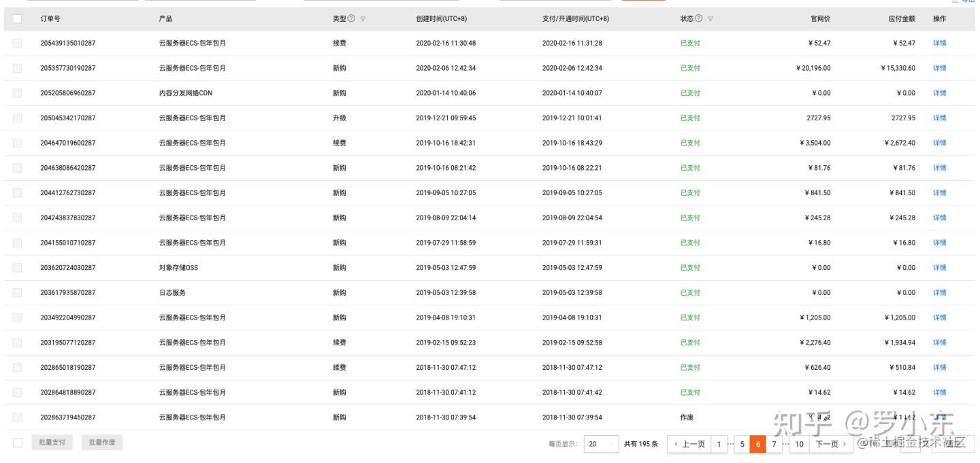
Task: Open the filter icon beside 类型 column
Action: pyautogui.click(x=363, y=19)
